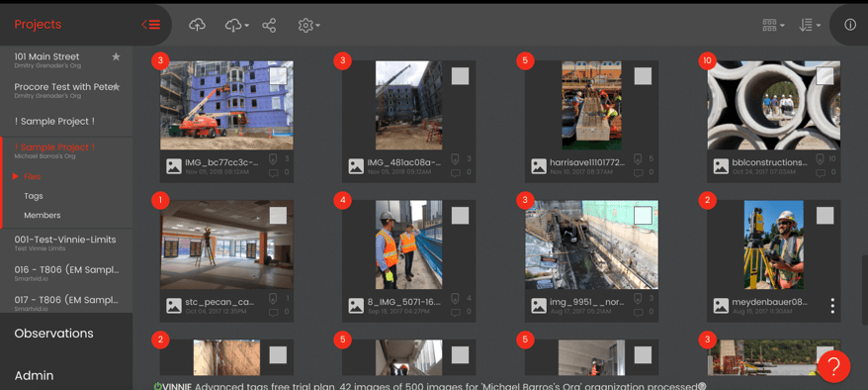Click the red 3 badge on IMG_bc77cc3c
868x390 pixels.
(160, 61)
